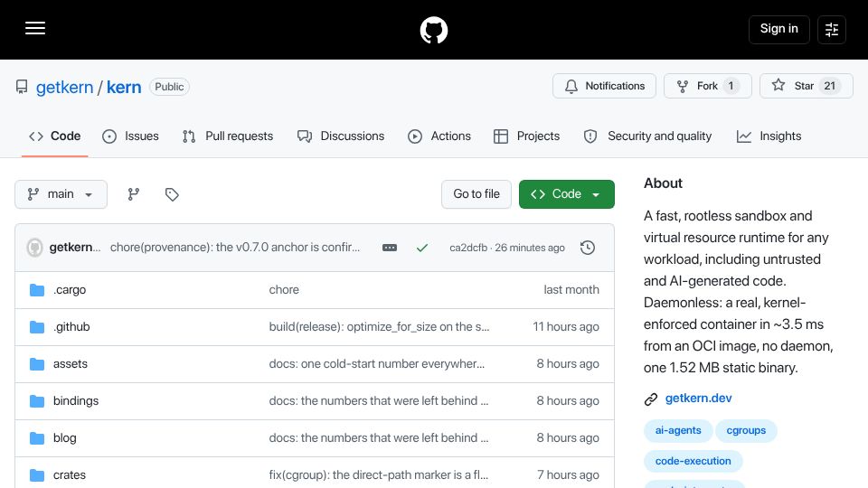Open the code-execution topic tag
Screen dimensions: 868x488
[693, 461]
